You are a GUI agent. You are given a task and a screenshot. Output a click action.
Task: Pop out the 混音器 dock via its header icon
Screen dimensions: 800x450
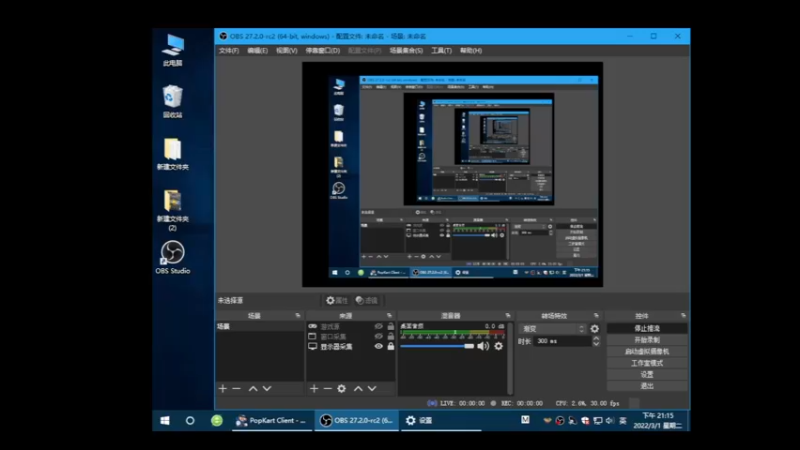(508, 316)
